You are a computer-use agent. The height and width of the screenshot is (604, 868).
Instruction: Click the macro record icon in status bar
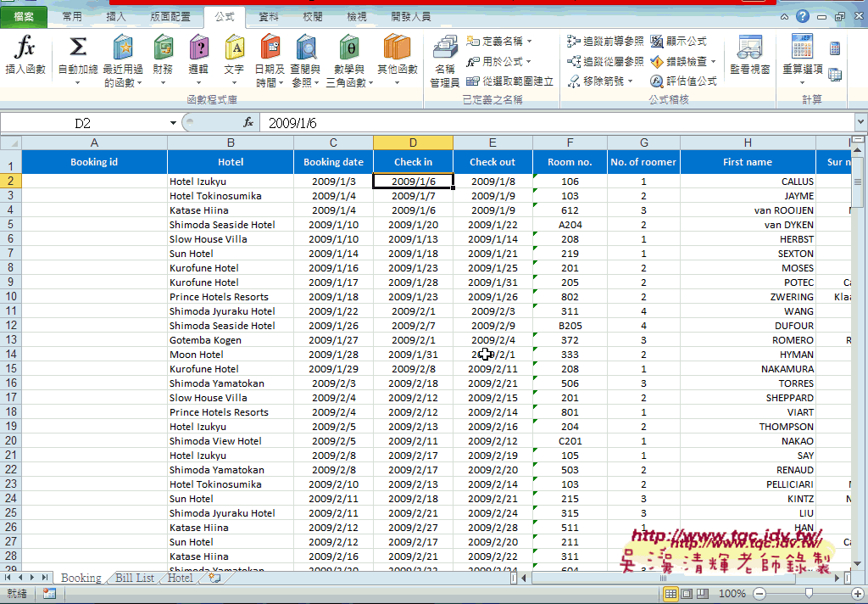[x=49, y=594]
